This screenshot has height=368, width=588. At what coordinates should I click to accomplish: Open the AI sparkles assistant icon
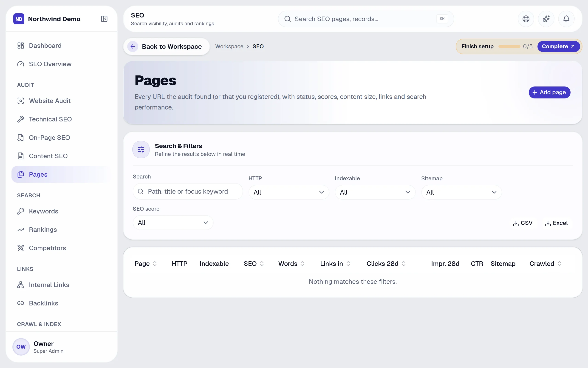click(x=546, y=19)
